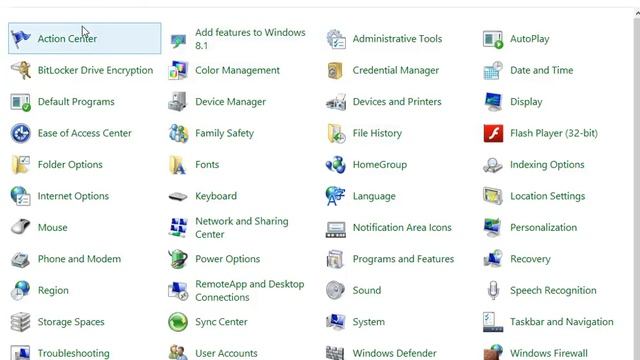Open the Programs and Features icon
The image size is (640, 360).
pyautogui.click(x=336, y=259)
